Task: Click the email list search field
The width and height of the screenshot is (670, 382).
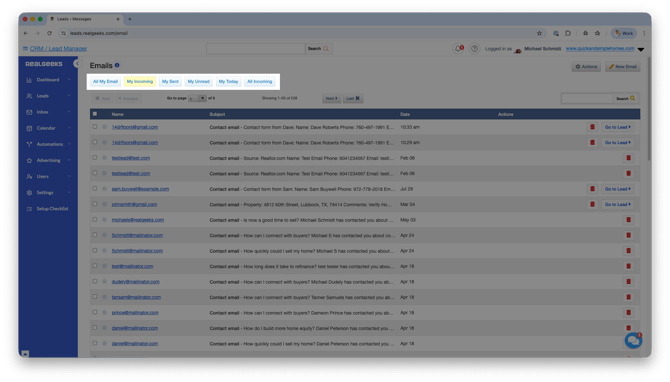Action: (x=587, y=99)
